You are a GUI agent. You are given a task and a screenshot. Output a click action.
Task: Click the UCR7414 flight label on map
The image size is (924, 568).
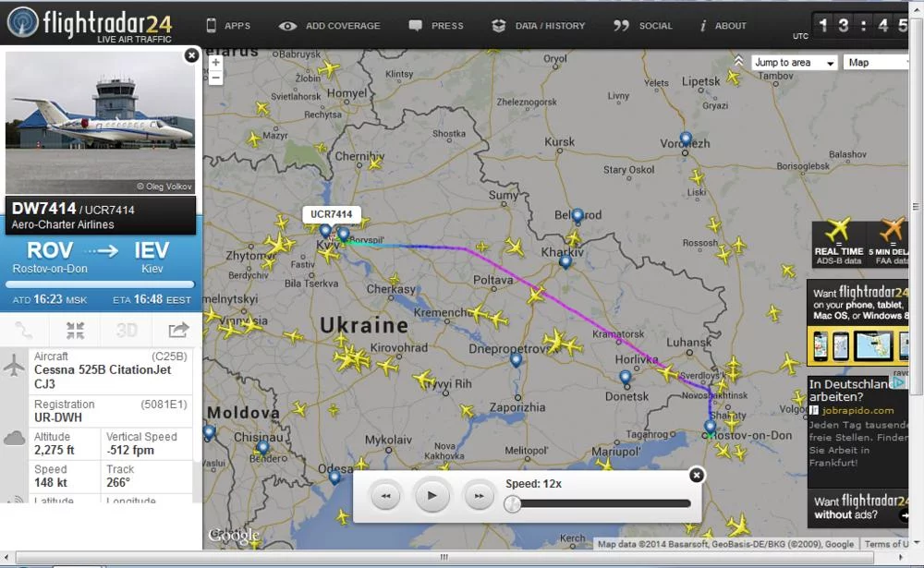pos(331,214)
